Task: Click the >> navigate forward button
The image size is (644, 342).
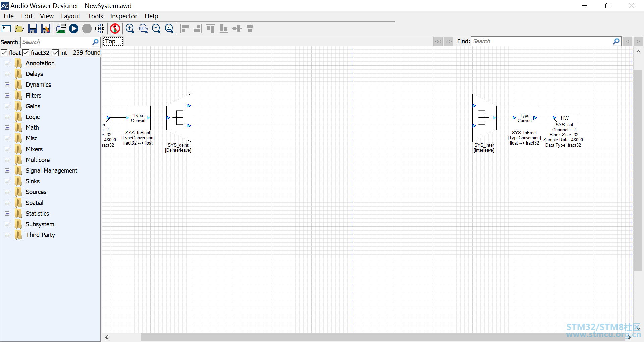Action: (449, 41)
